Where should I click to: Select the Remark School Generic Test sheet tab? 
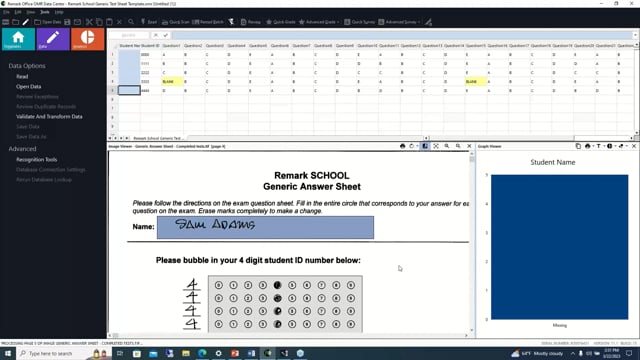point(158,138)
